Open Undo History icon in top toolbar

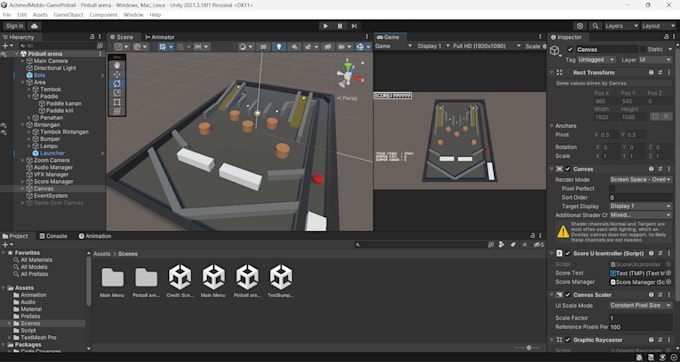580,26
